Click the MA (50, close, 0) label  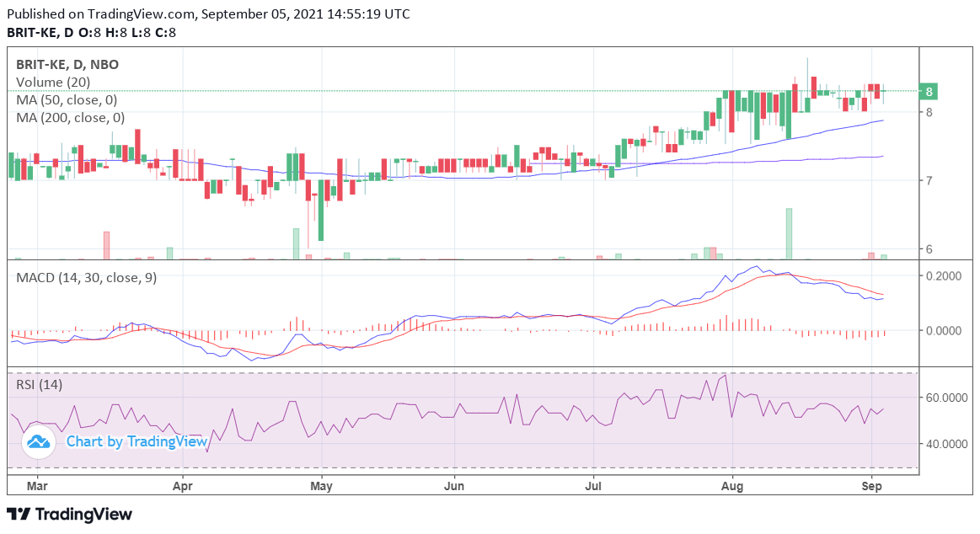pos(67,100)
